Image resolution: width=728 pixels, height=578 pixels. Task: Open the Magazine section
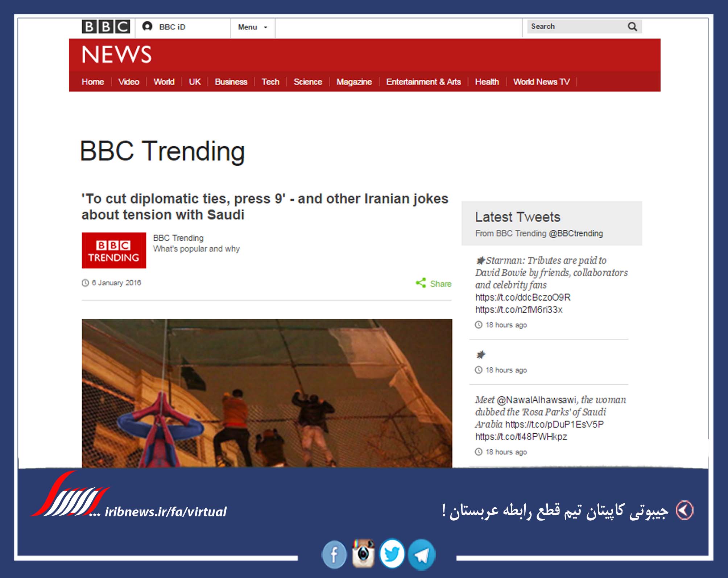[x=354, y=82]
